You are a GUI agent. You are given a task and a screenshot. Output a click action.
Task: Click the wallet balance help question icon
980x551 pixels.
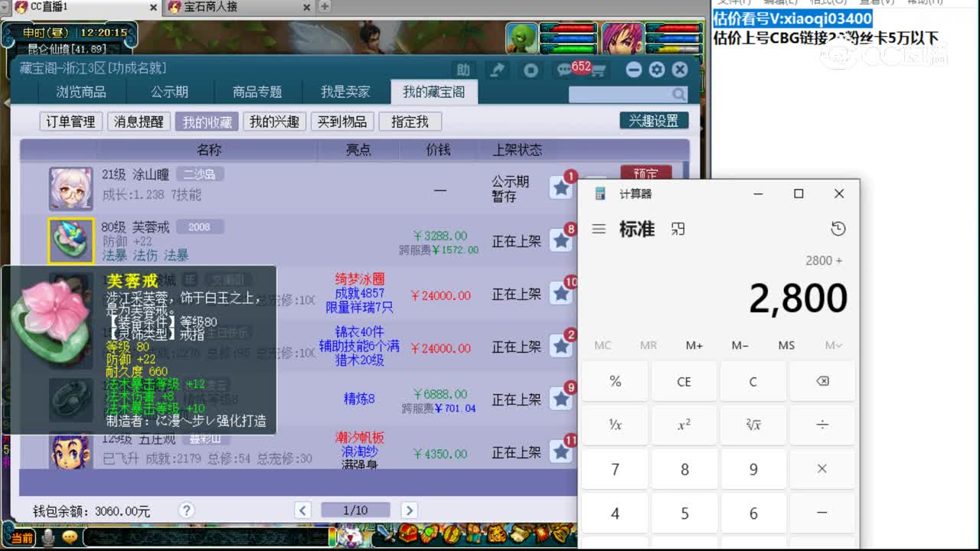point(186,510)
